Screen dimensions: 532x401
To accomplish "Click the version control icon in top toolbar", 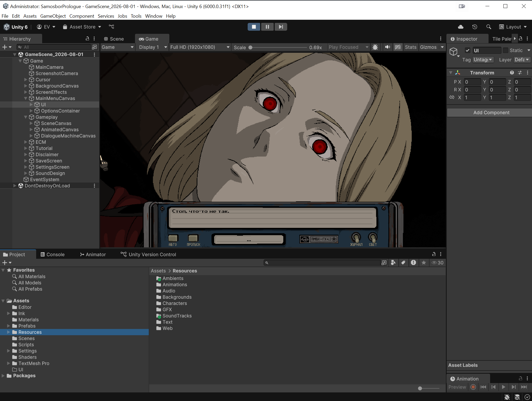I will click(x=111, y=27).
